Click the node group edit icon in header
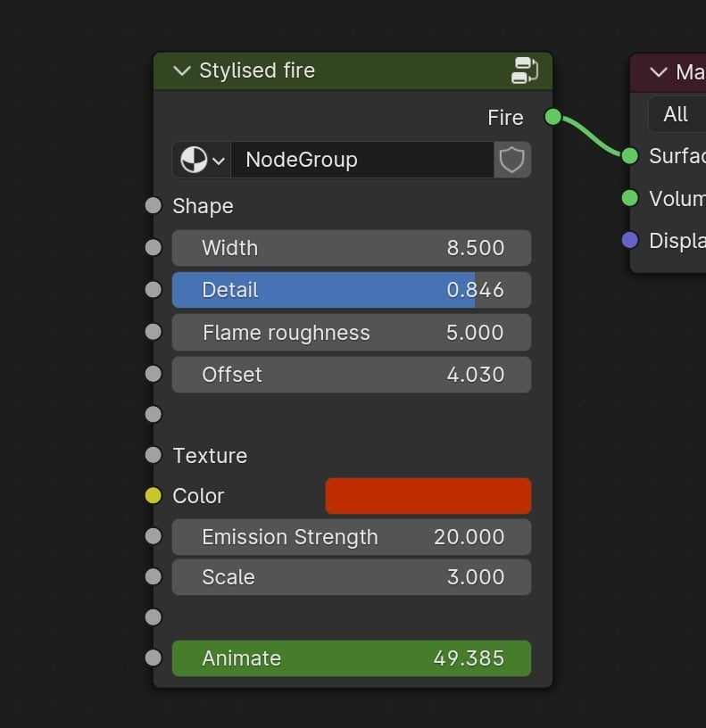706x728 pixels. (x=525, y=70)
